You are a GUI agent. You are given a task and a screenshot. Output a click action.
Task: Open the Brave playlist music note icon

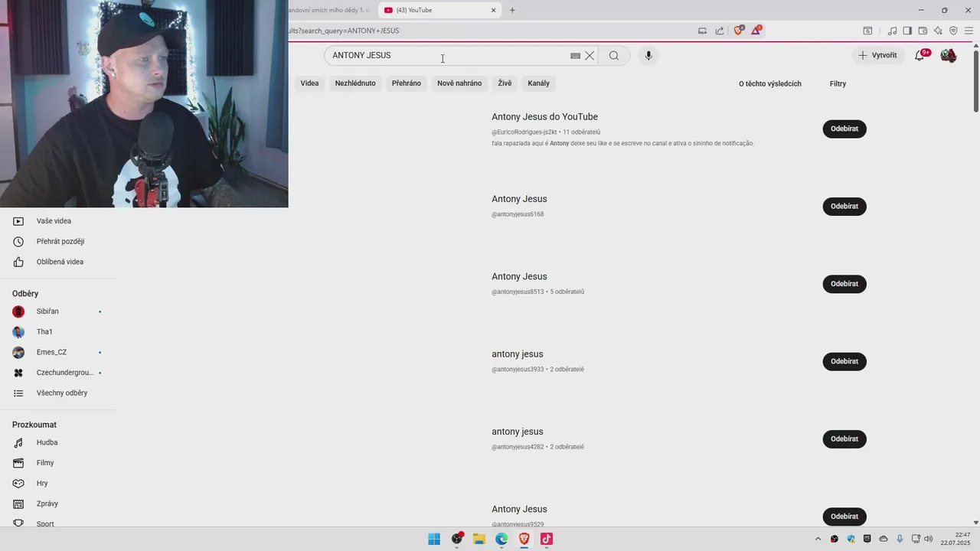892,31
